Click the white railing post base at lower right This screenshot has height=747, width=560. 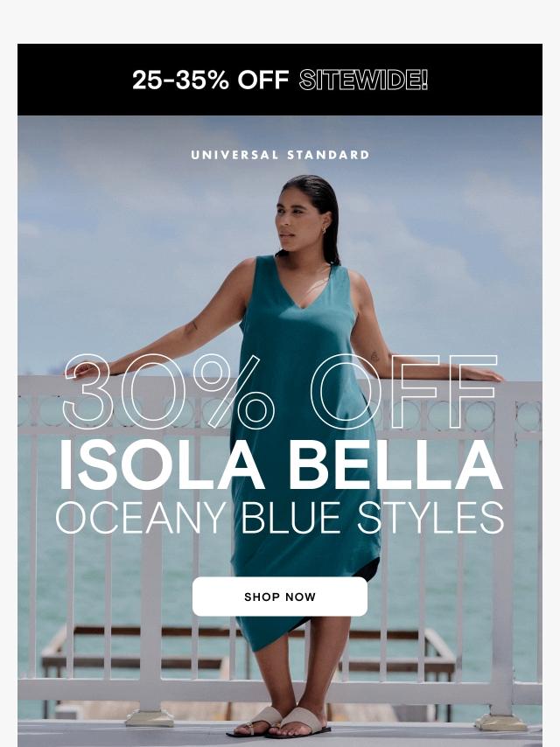(500, 723)
